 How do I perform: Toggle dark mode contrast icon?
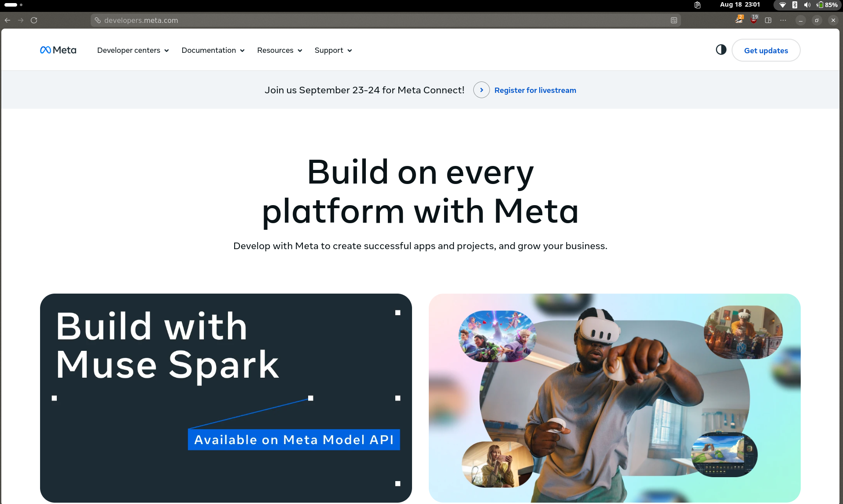coord(721,50)
